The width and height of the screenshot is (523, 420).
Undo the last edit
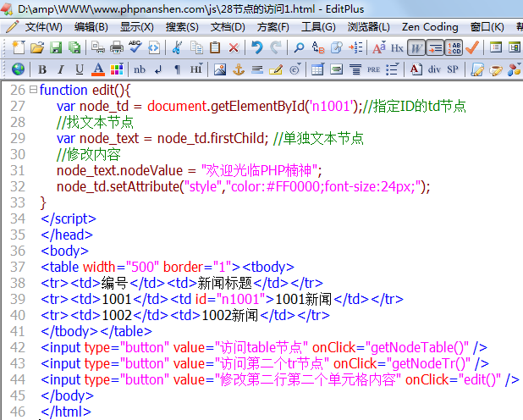(257, 47)
